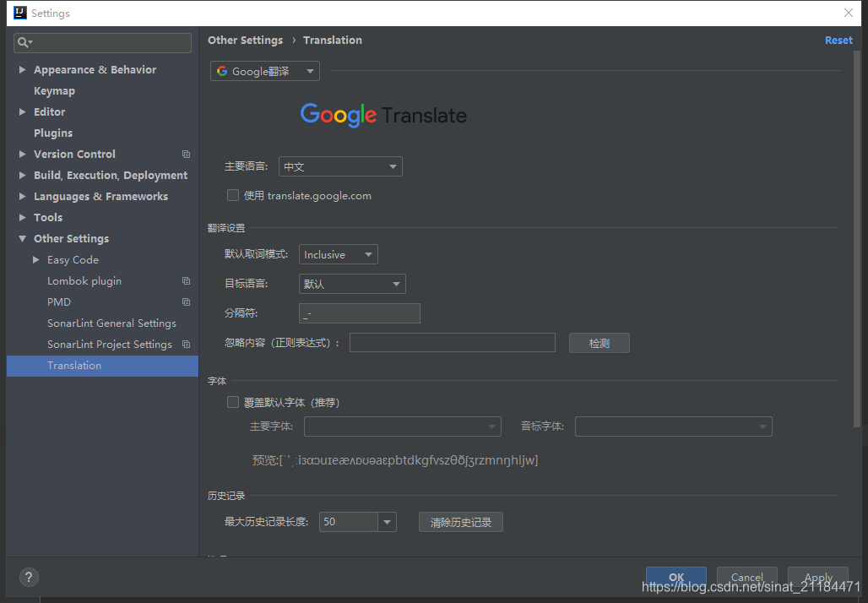Click the 50 history length value field
868x603 pixels.
tap(349, 522)
